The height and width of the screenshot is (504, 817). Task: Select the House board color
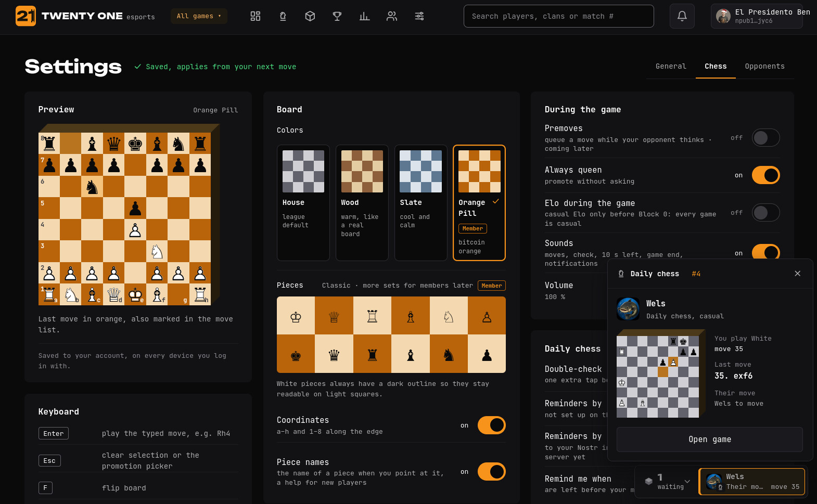pos(303,203)
